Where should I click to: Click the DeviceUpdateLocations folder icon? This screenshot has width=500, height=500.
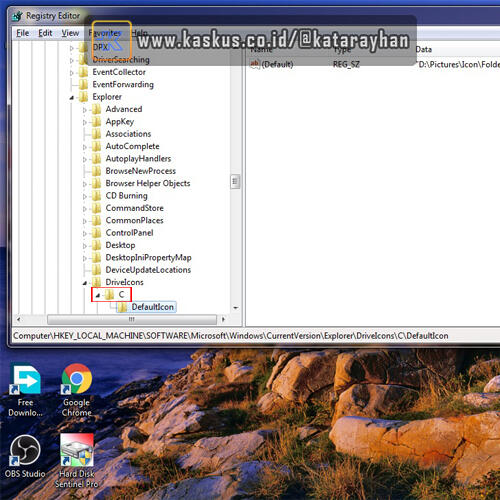point(96,270)
